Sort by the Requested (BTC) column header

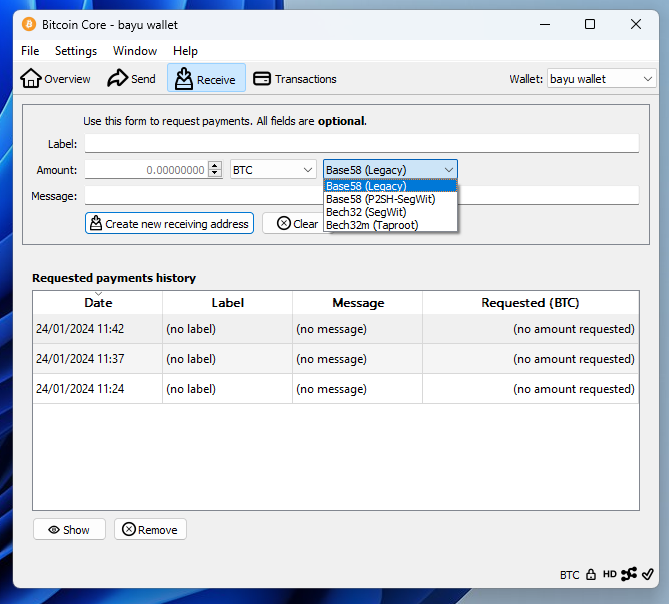pos(530,302)
